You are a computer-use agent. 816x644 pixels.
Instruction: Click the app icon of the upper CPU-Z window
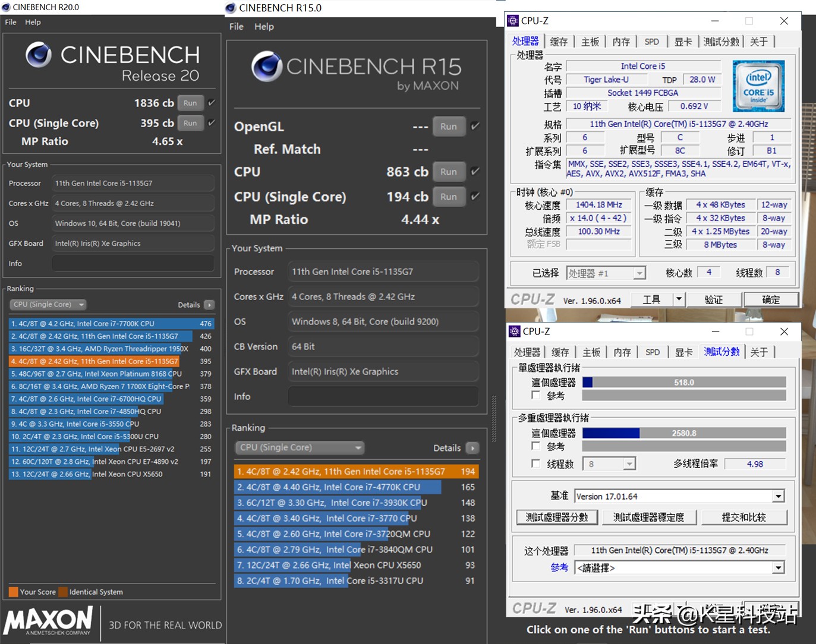512,21
